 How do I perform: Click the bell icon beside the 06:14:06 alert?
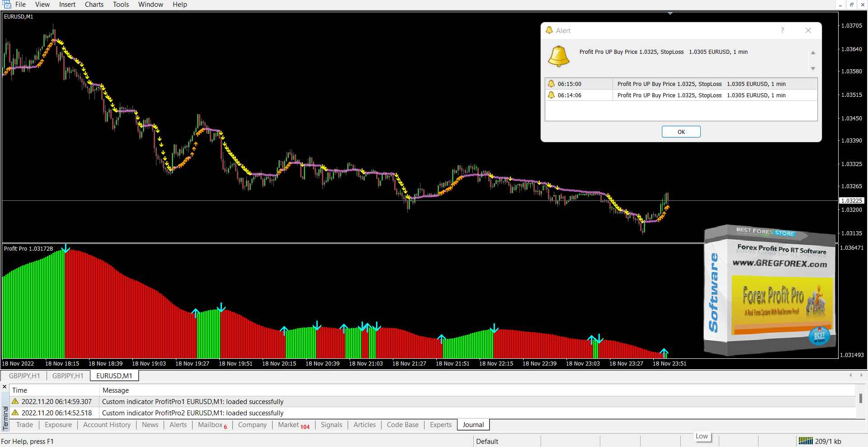click(x=551, y=95)
